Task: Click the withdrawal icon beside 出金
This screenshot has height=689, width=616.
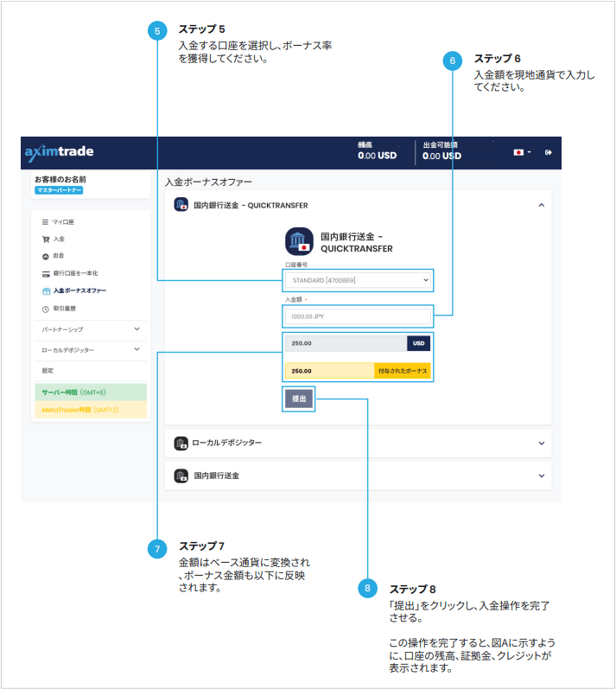Action: 45,257
